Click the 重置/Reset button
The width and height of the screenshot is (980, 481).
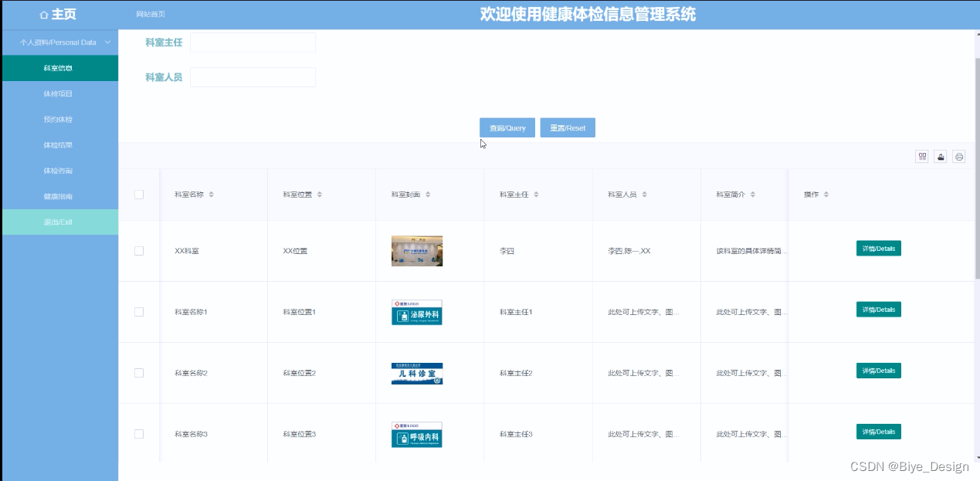(568, 128)
